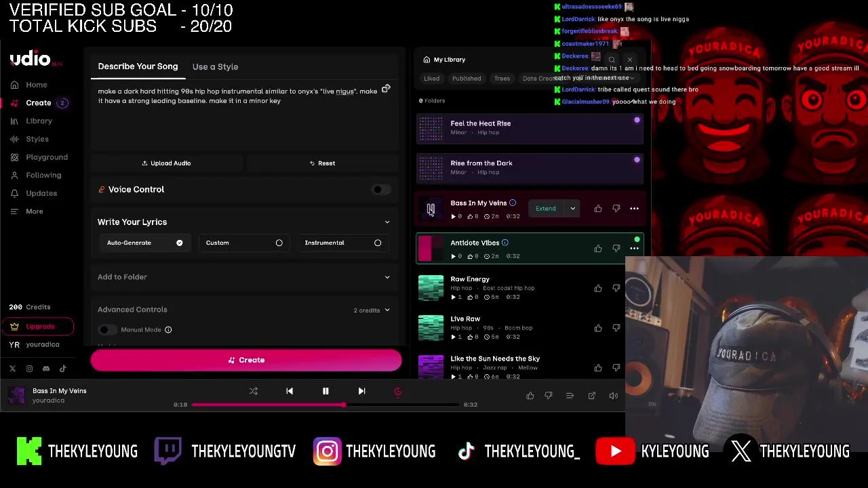The height and width of the screenshot is (488, 868).
Task: Open the generating track Feel the Heat Rise
Action: (x=530, y=129)
